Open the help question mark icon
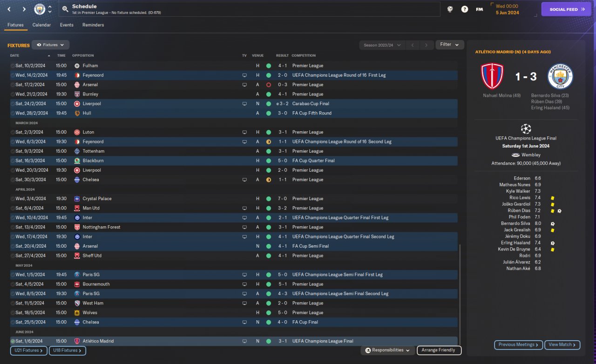This screenshot has width=596, height=364. (465, 9)
